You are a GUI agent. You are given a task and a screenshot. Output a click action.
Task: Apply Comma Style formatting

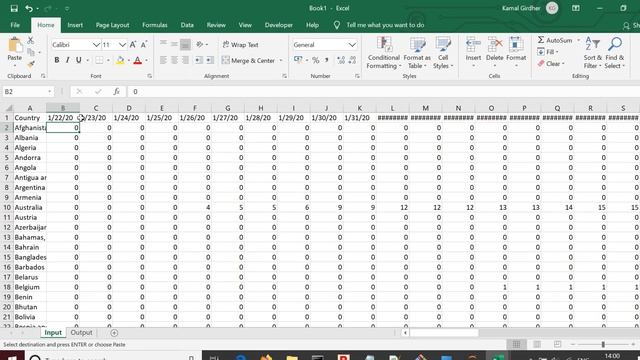[x=327, y=60]
